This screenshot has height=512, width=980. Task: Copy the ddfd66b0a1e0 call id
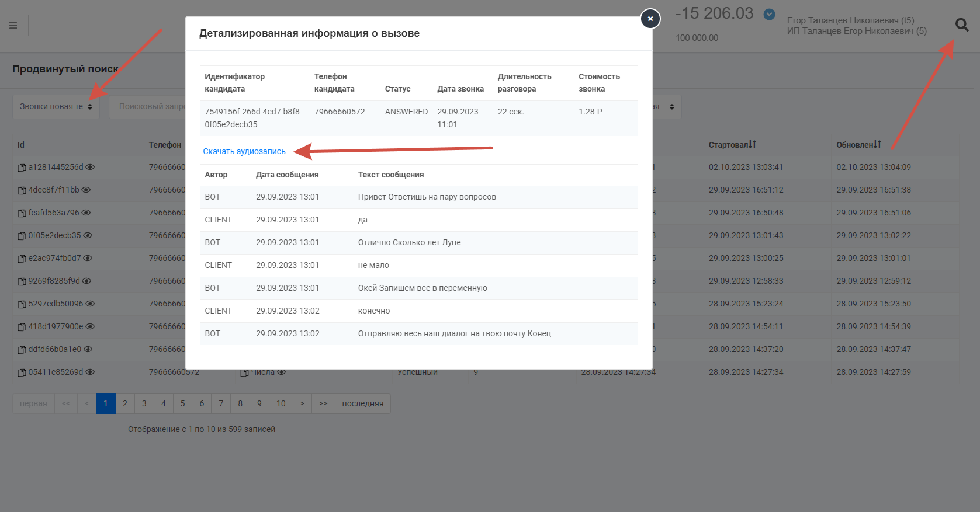click(22, 350)
